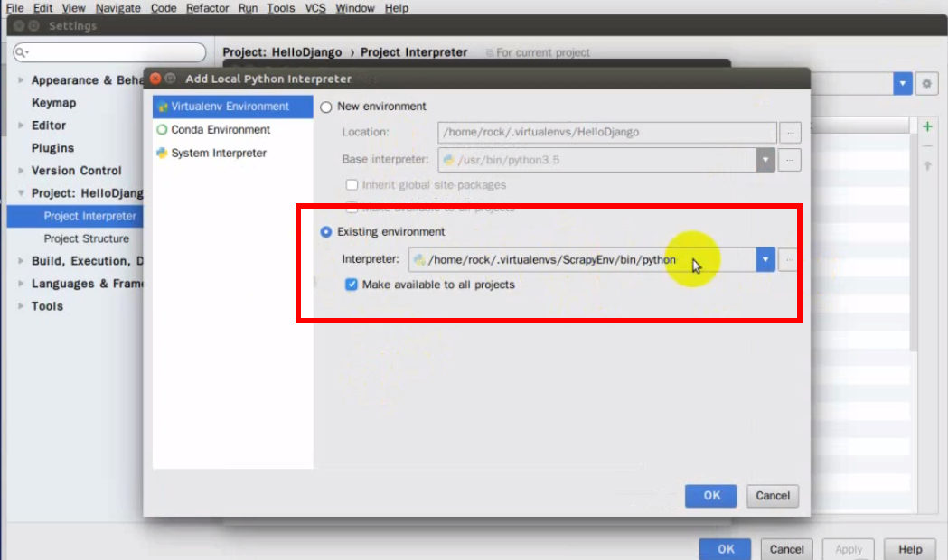Collapse Project: HelloDjango settings node
Screen dimensions: 948x560
21,192
